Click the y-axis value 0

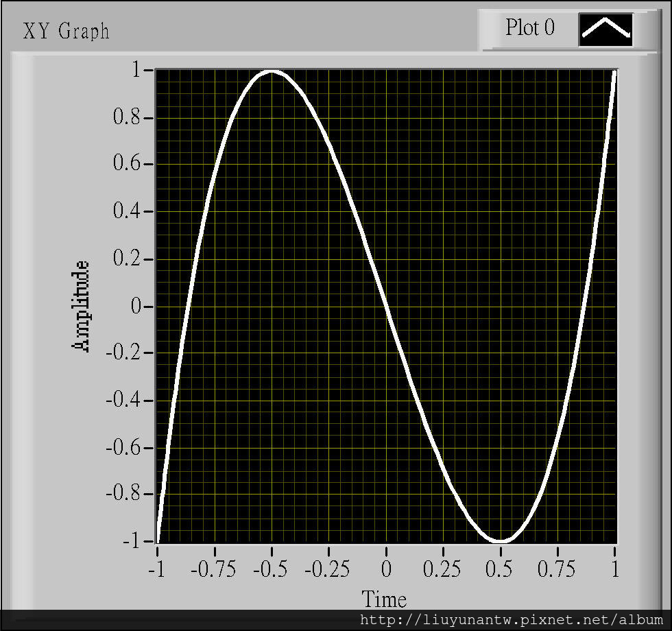click(x=136, y=306)
